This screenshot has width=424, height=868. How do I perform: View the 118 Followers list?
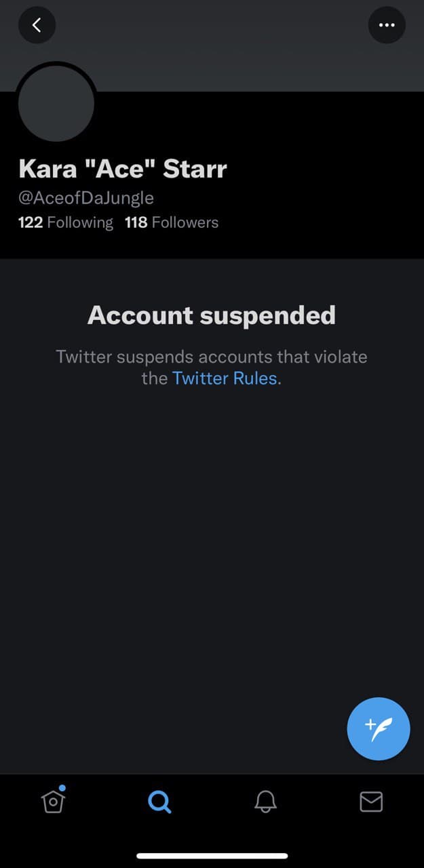[x=172, y=222]
